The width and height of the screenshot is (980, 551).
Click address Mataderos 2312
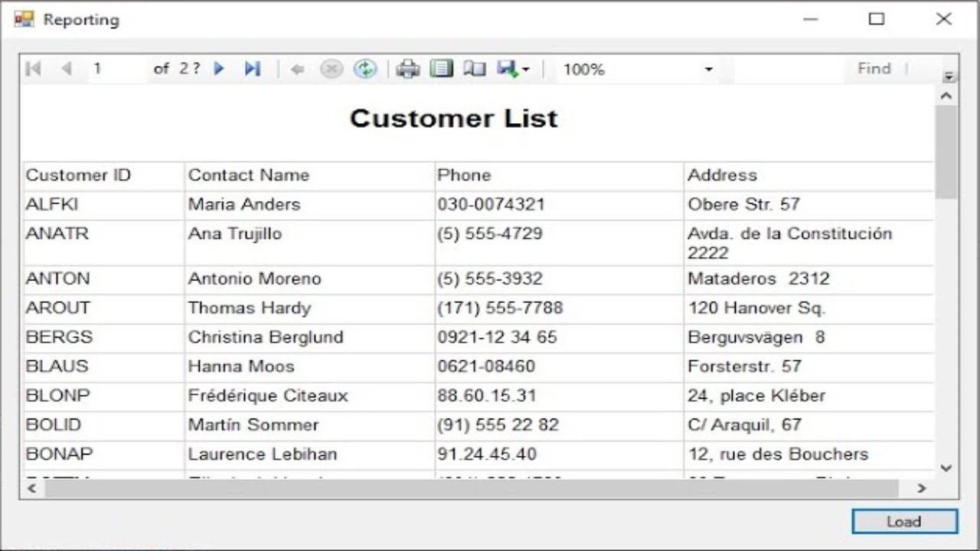point(758,279)
